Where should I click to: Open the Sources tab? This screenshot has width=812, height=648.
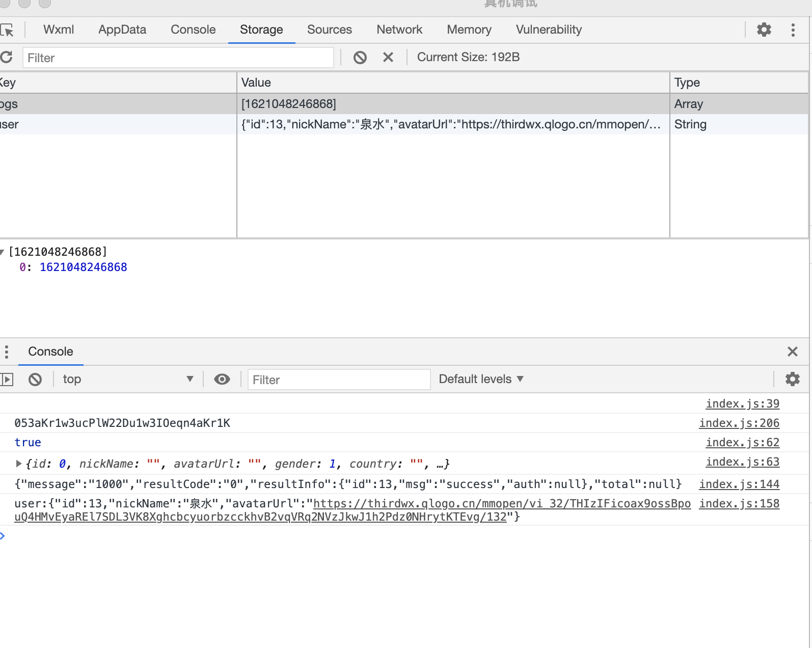pyautogui.click(x=330, y=30)
